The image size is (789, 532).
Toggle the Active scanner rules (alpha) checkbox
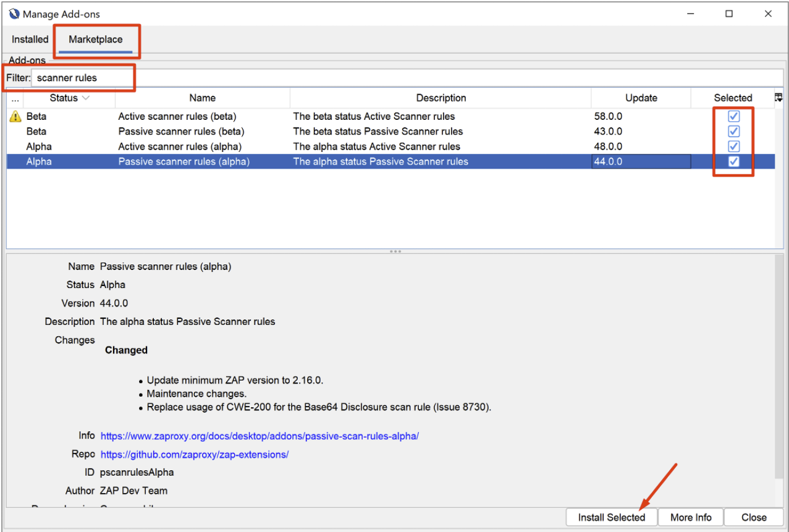(x=733, y=146)
